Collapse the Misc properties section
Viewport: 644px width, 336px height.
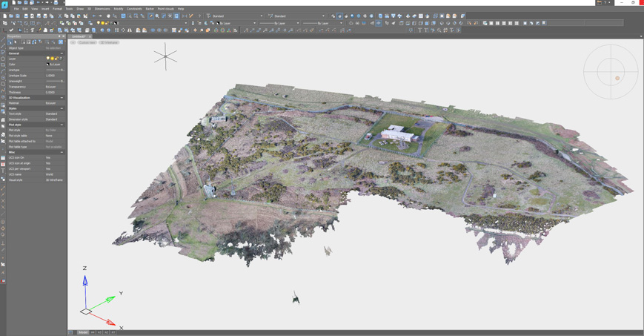point(62,153)
